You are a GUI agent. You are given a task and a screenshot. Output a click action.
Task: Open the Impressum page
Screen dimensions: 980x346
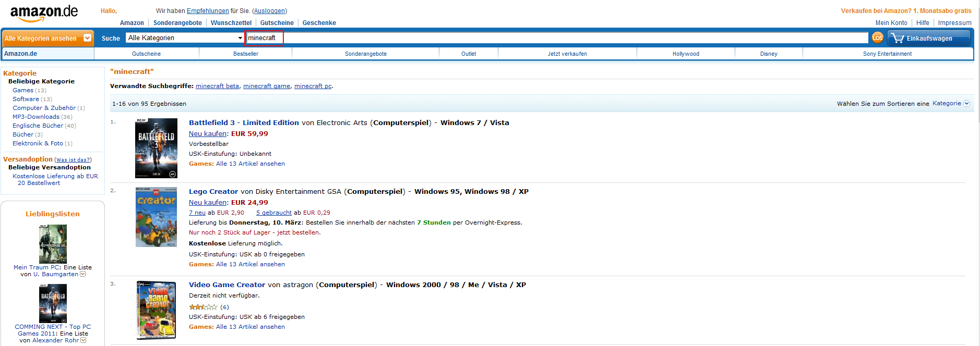(x=954, y=23)
